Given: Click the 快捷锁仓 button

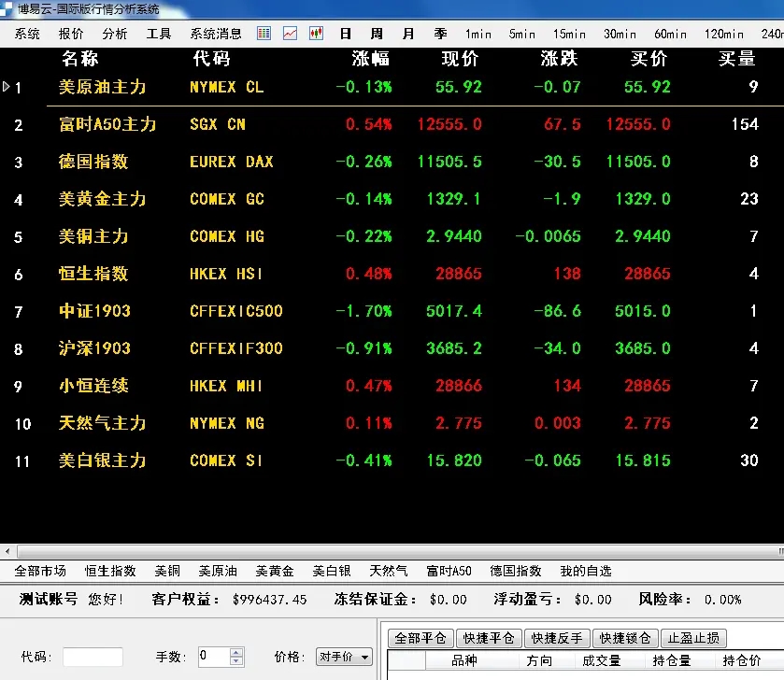Looking at the screenshot, I should (625, 638).
